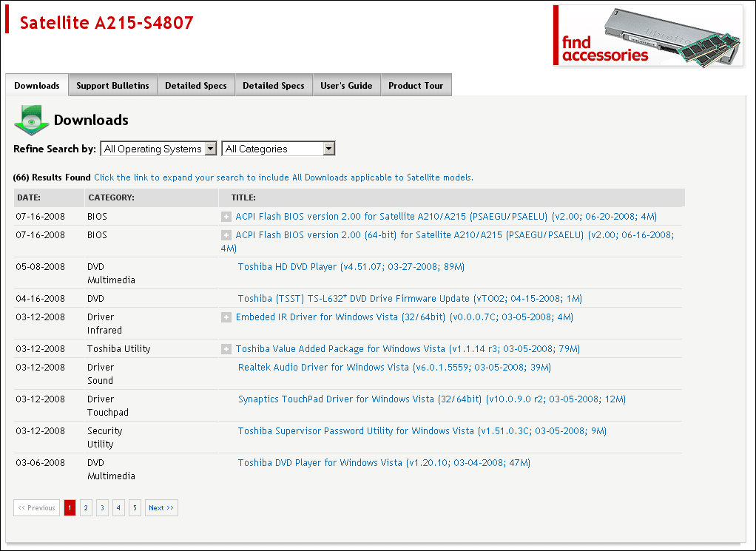Open the All Operating Systems dropdown
This screenshot has height=551, width=756.
(158, 149)
